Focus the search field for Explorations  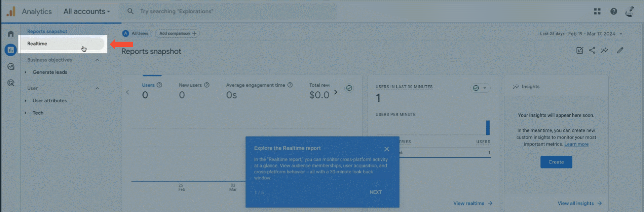(x=228, y=11)
